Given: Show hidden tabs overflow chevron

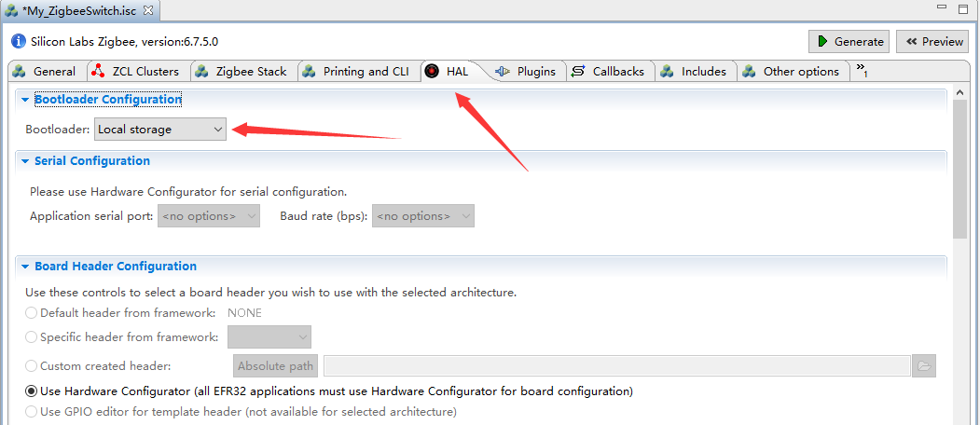Looking at the screenshot, I should coord(862,71).
